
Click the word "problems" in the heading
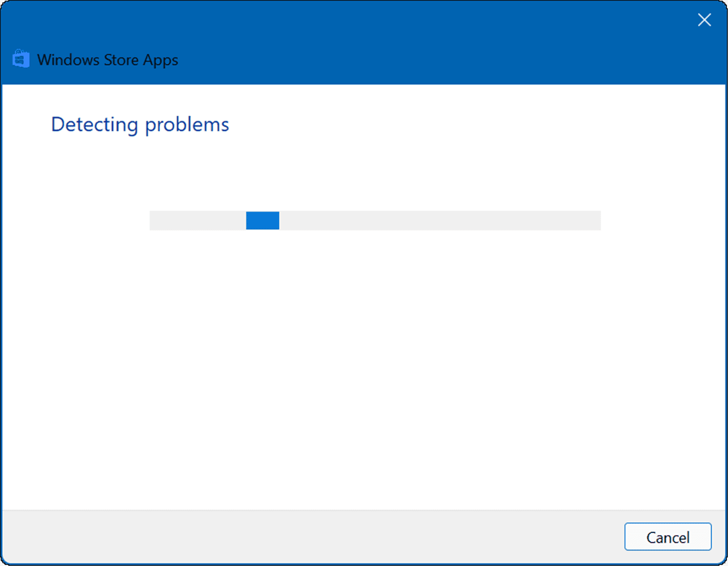(187, 125)
